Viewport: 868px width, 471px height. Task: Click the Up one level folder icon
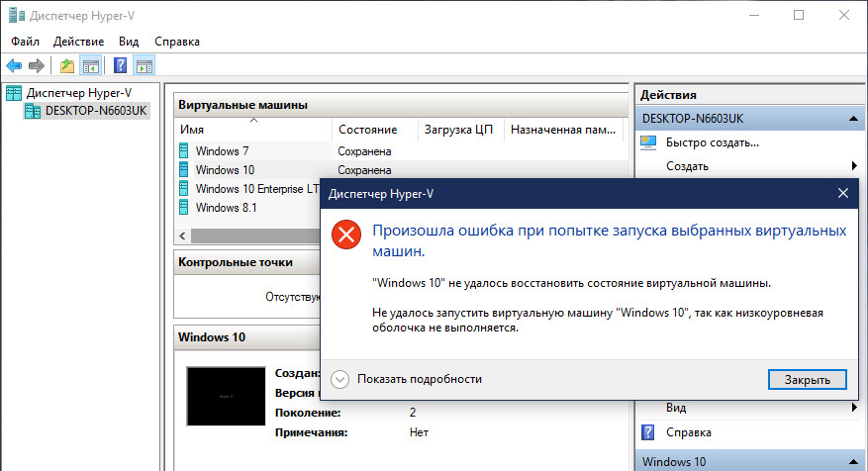pyautogui.click(x=67, y=66)
